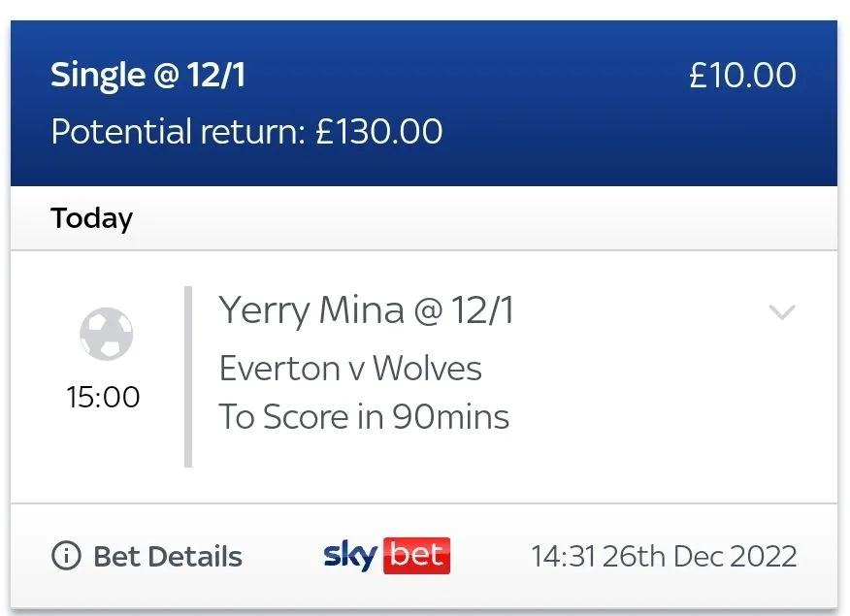Click the red 'bet' badge in the logo
Screen dimensions: 850x616
(x=417, y=556)
